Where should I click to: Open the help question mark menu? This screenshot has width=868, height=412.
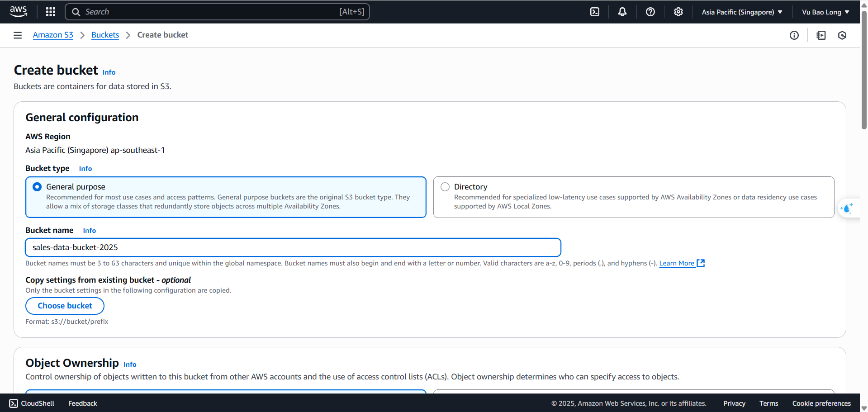650,12
